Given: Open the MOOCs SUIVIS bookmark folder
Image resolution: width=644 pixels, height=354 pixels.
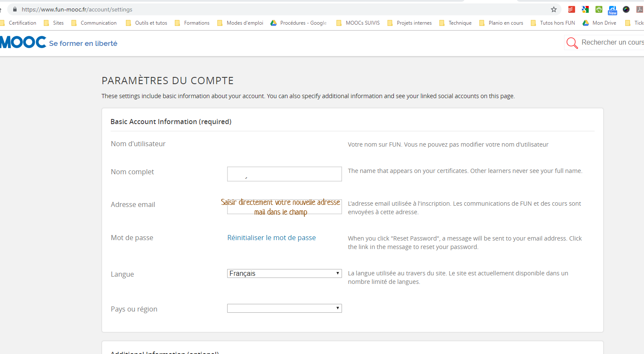Looking at the screenshot, I should (358, 23).
